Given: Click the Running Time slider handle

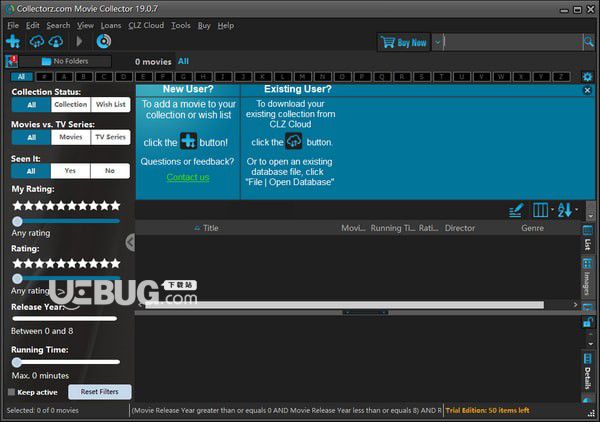Looking at the screenshot, I should coord(16,362).
